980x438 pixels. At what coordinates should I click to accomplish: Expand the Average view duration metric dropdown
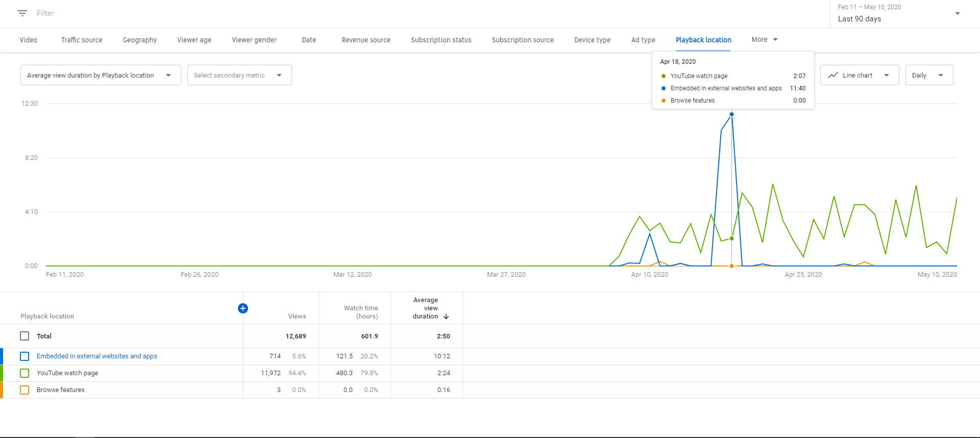coord(101,75)
